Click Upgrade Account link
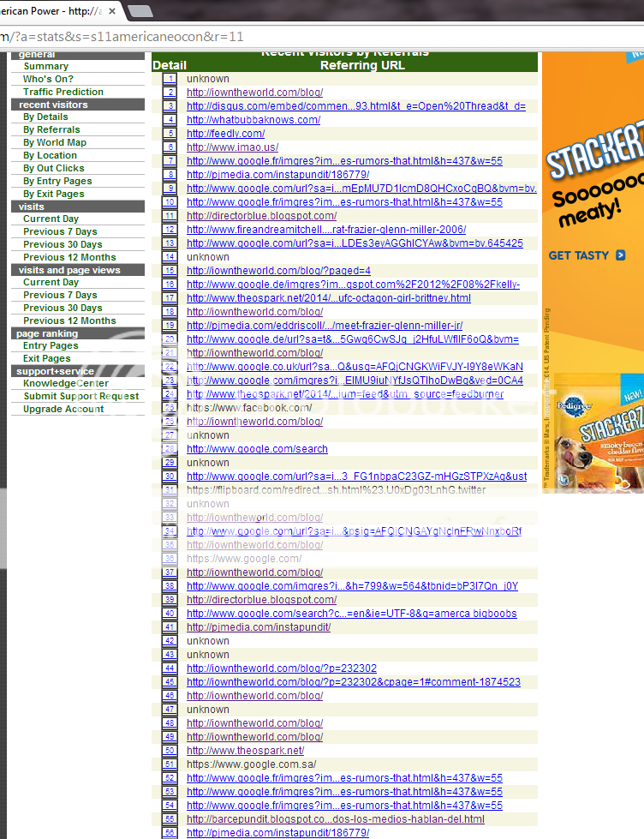This screenshot has height=839, width=644. click(x=63, y=410)
